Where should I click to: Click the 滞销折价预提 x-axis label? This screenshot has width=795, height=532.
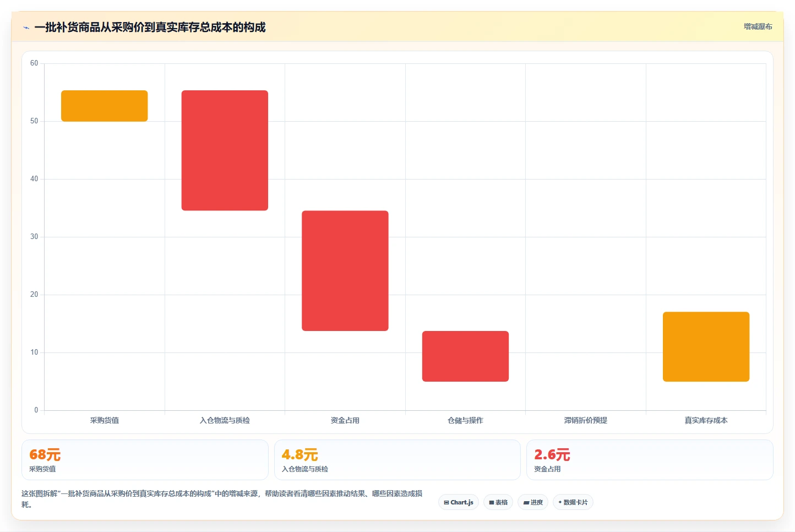pos(586,420)
